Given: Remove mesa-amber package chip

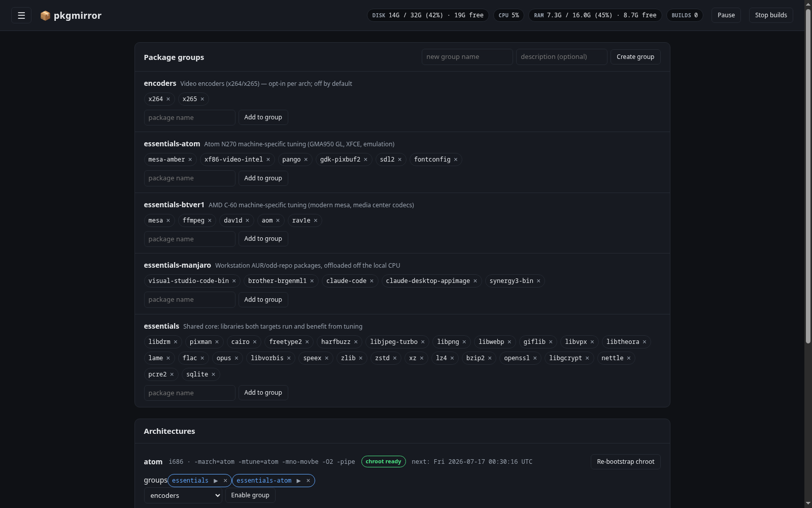Looking at the screenshot, I should tap(190, 160).
